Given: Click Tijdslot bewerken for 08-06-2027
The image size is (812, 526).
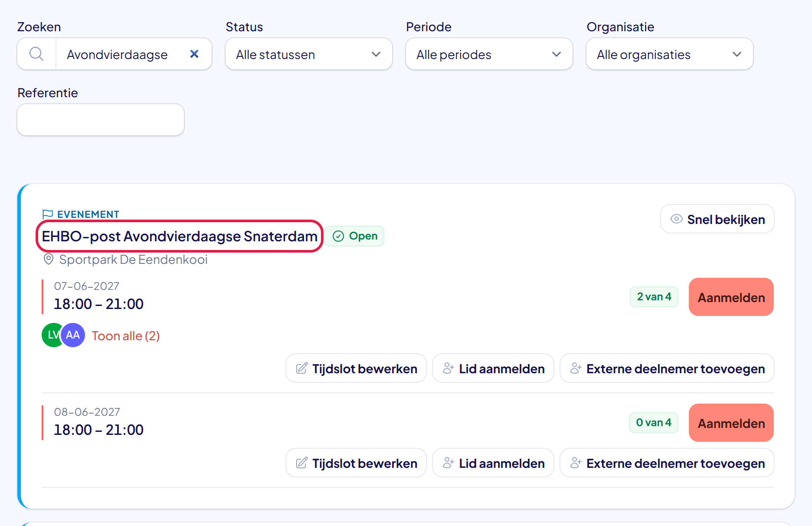Looking at the screenshot, I should point(356,463).
